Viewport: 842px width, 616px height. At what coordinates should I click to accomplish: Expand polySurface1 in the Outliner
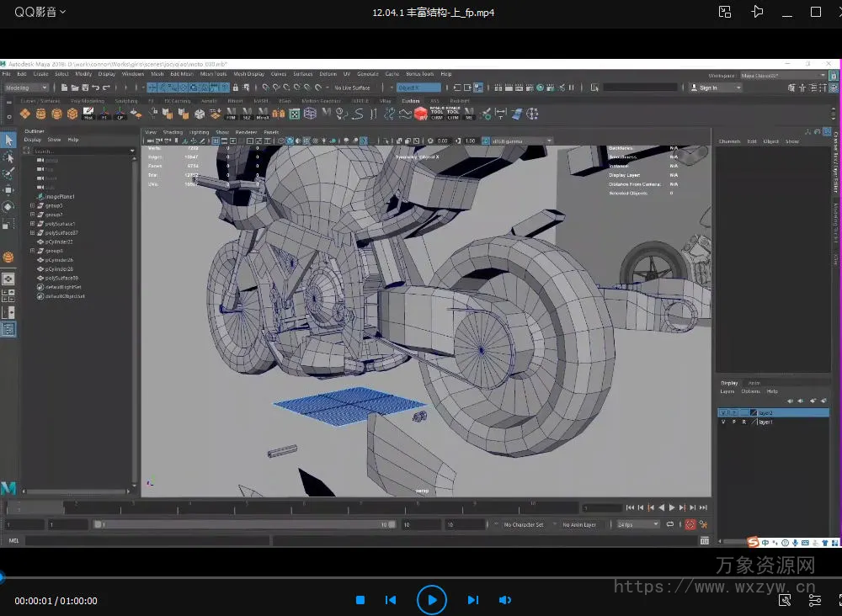click(32, 224)
